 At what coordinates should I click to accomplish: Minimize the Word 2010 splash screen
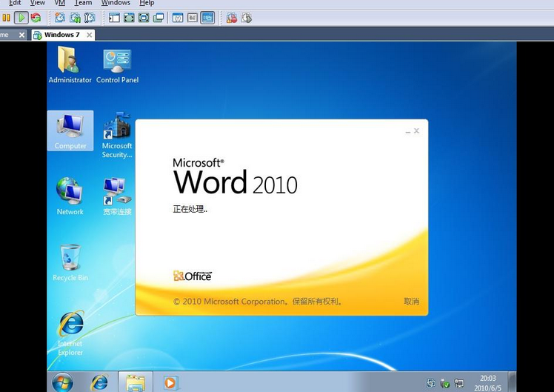(x=408, y=131)
